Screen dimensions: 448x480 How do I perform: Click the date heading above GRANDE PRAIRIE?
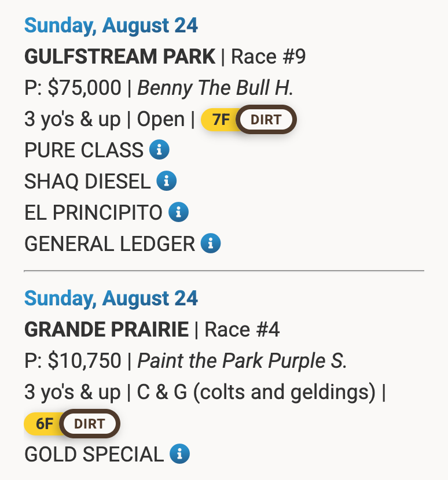tap(111, 298)
